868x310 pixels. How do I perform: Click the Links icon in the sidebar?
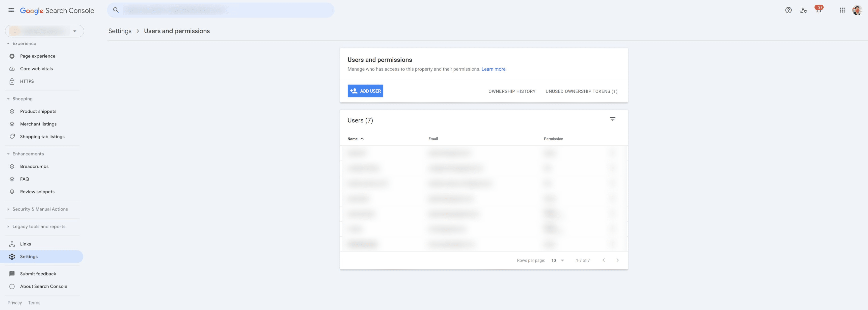pyautogui.click(x=12, y=244)
